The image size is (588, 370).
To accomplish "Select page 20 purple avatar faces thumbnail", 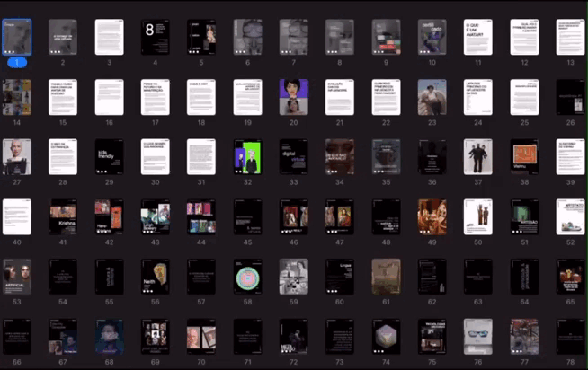I will (x=294, y=97).
